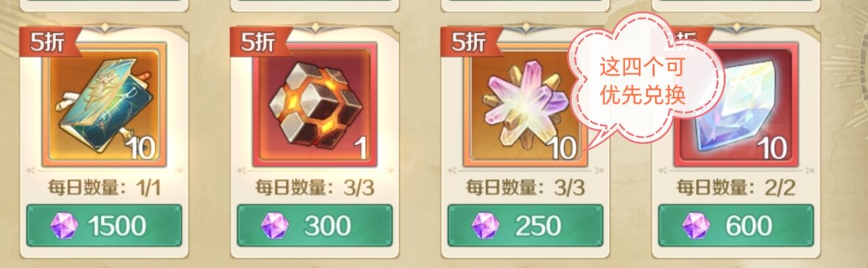Viewport: 868px width, 268px height.
Task: Select the glowing cube ore item
Action: pyautogui.click(x=315, y=105)
